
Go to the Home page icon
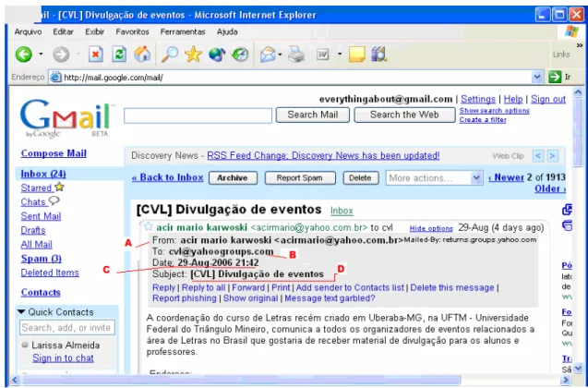[x=142, y=55]
